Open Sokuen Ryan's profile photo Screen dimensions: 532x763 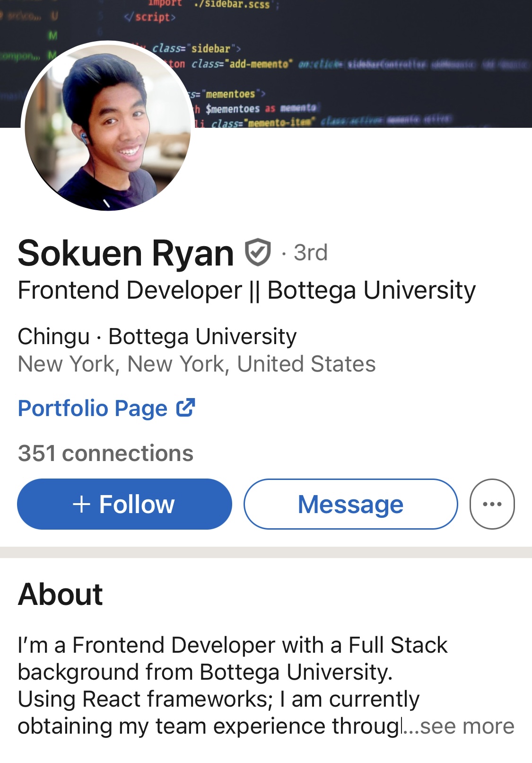click(x=108, y=126)
